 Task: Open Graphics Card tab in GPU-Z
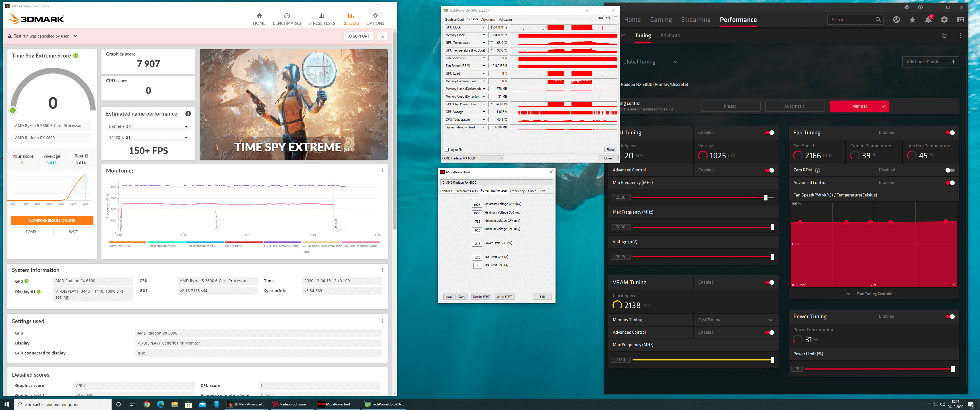point(454,19)
